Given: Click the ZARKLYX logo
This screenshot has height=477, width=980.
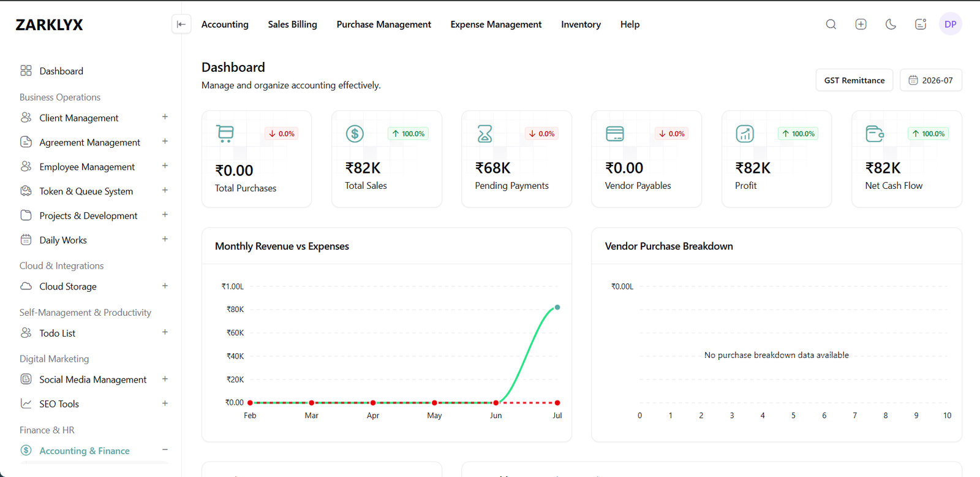Looking at the screenshot, I should click(x=49, y=25).
